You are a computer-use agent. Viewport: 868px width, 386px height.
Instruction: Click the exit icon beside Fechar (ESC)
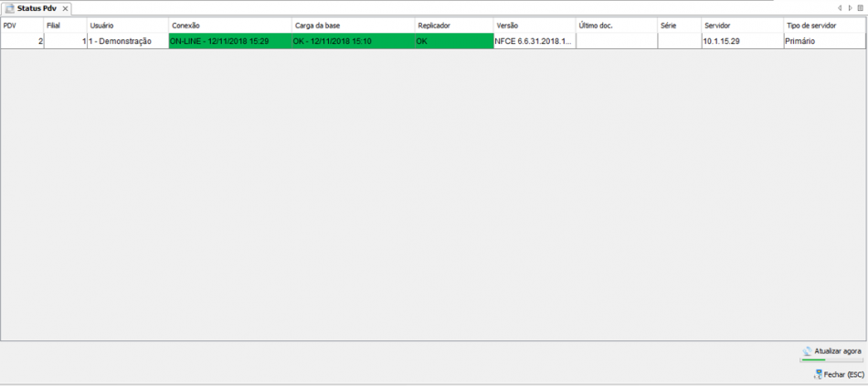click(817, 374)
